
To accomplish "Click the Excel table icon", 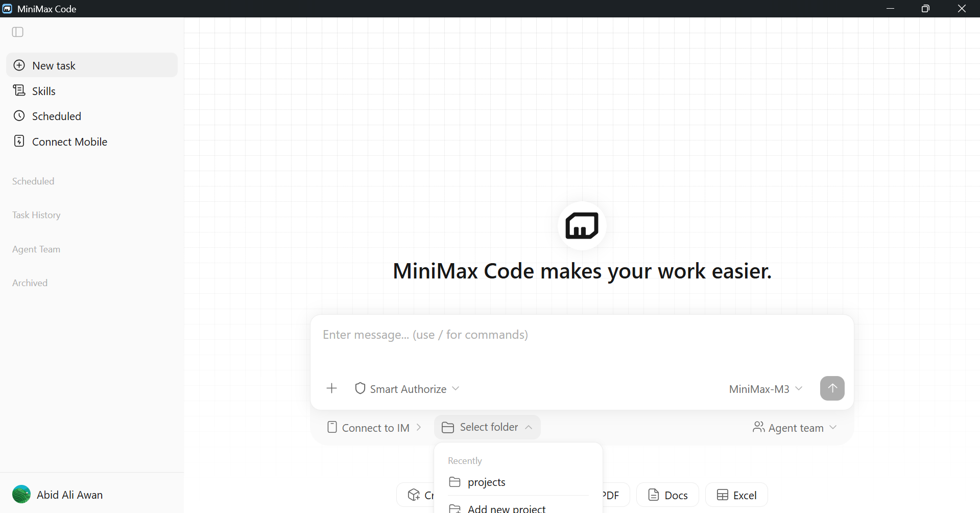I will point(722,495).
